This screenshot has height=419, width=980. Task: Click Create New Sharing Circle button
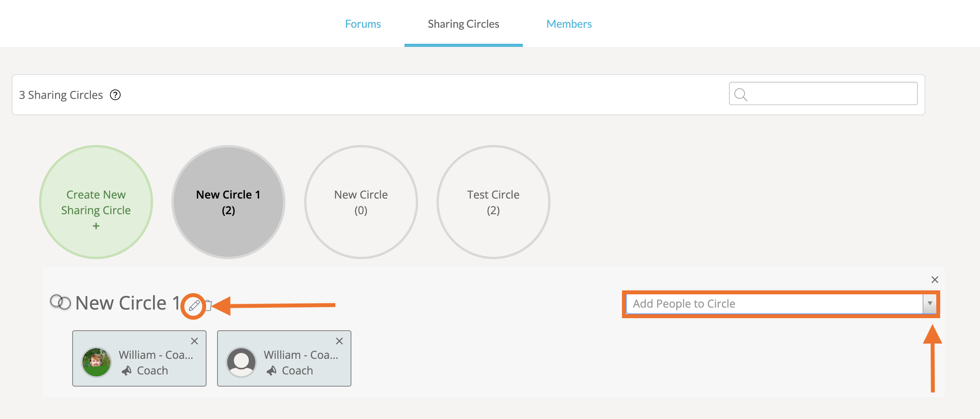click(96, 202)
